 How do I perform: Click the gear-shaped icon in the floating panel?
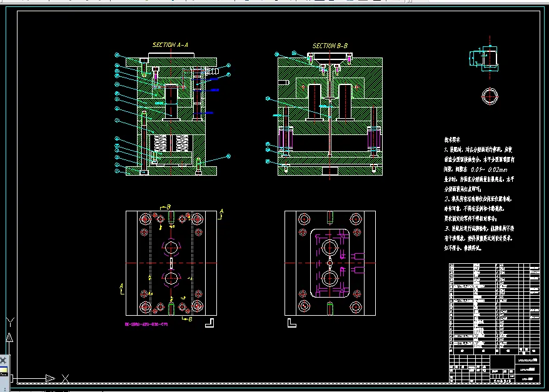[3, 361]
